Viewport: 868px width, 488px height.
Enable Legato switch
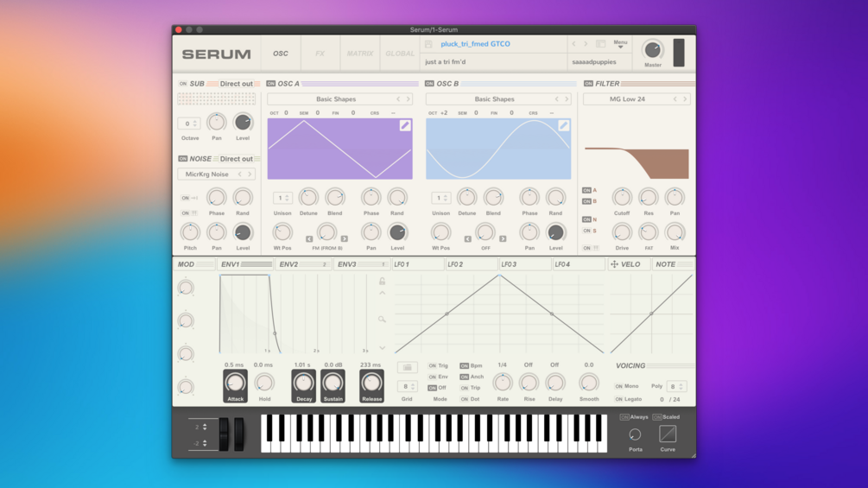[618, 399]
